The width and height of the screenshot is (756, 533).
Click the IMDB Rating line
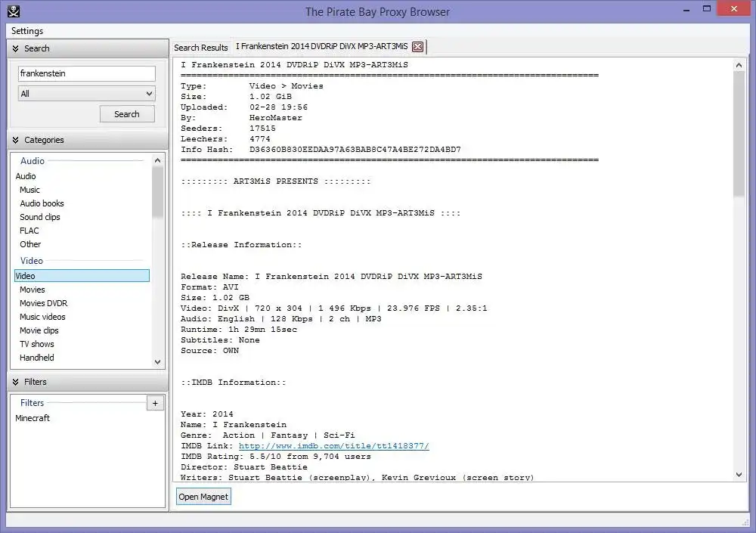276,457
